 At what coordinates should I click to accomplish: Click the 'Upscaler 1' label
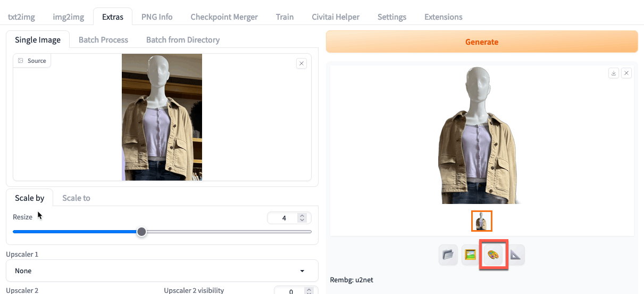point(22,254)
